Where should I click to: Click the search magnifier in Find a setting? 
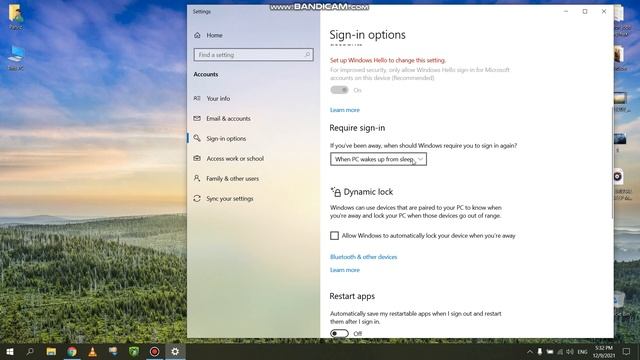pyautogui.click(x=307, y=54)
